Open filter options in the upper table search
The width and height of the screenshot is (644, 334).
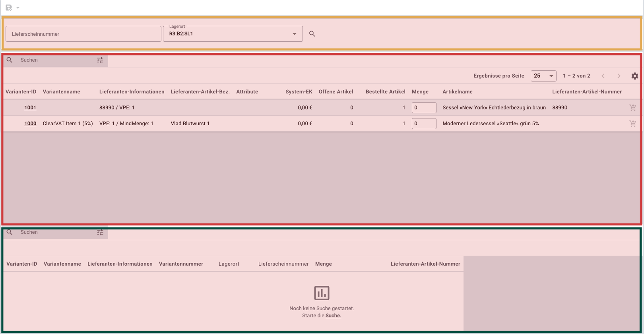[100, 60]
